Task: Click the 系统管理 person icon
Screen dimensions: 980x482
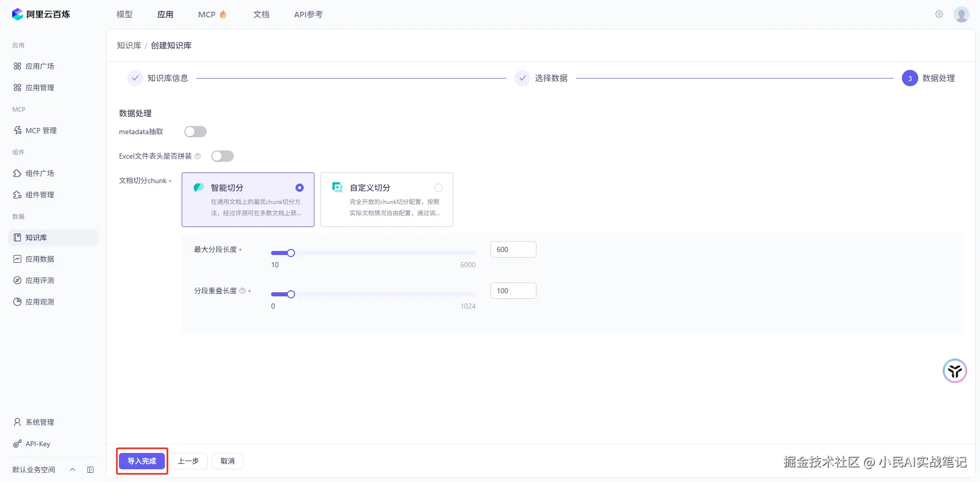Action: coord(17,422)
